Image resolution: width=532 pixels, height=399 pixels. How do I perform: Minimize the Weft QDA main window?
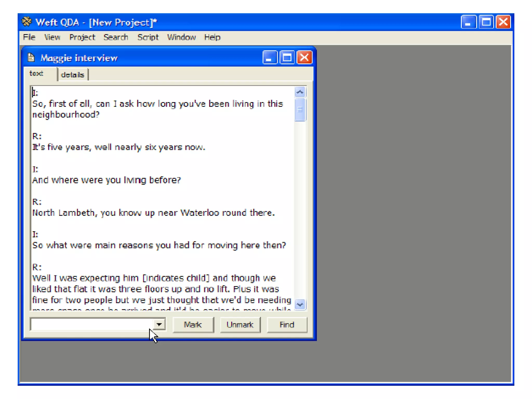pyautogui.click(x=468, y=22)
